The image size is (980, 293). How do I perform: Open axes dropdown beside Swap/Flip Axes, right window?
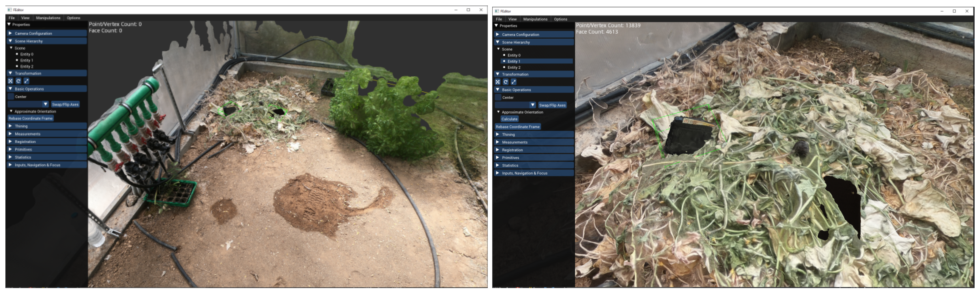pos(532,105)
